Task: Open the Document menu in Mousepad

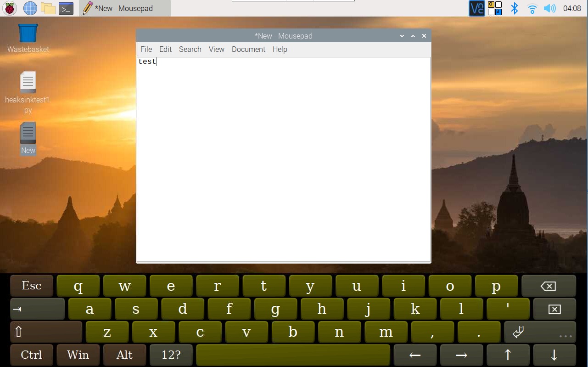Action: click(x=248, y=49)
